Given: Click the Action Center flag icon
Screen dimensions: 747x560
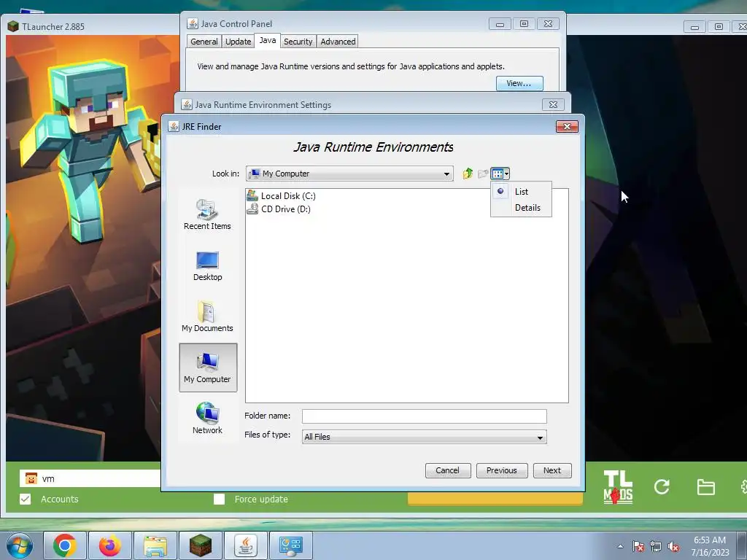Looking at the screenshot, I should (x=638, y=547).
